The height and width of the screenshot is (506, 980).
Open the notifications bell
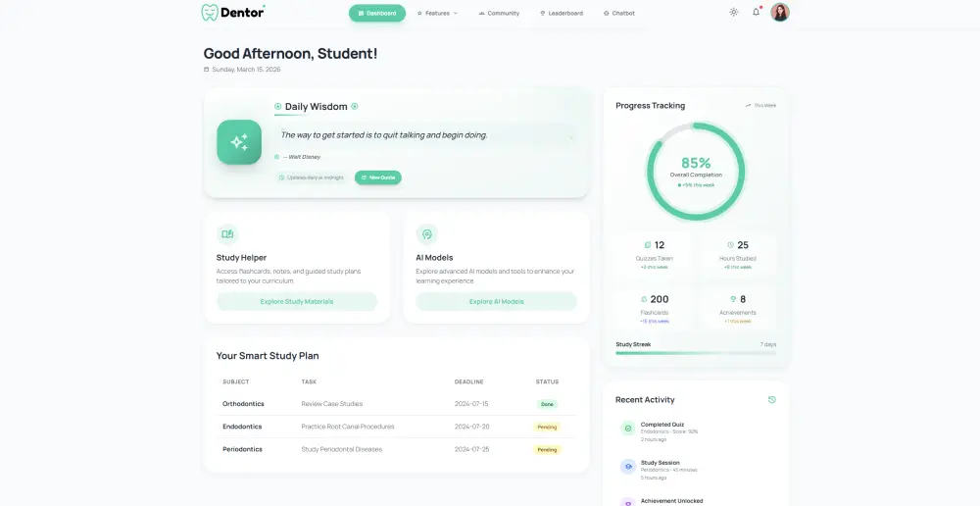coord(757,12)
